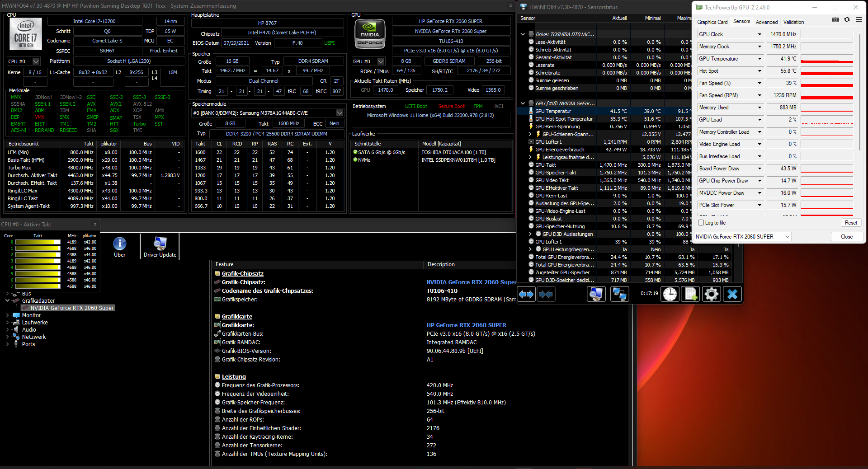868x469 pixels.
Task: Collapse the Grafikadapter tree node
Action: click(7, 301)
